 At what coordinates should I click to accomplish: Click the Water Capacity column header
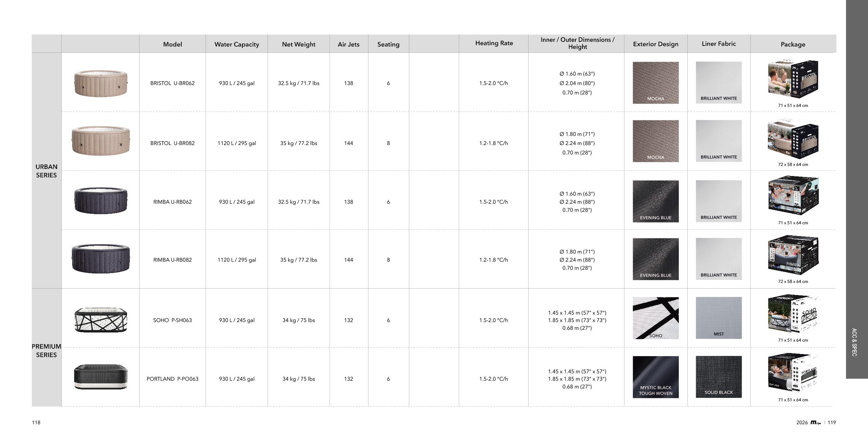[x=237, y=45]
